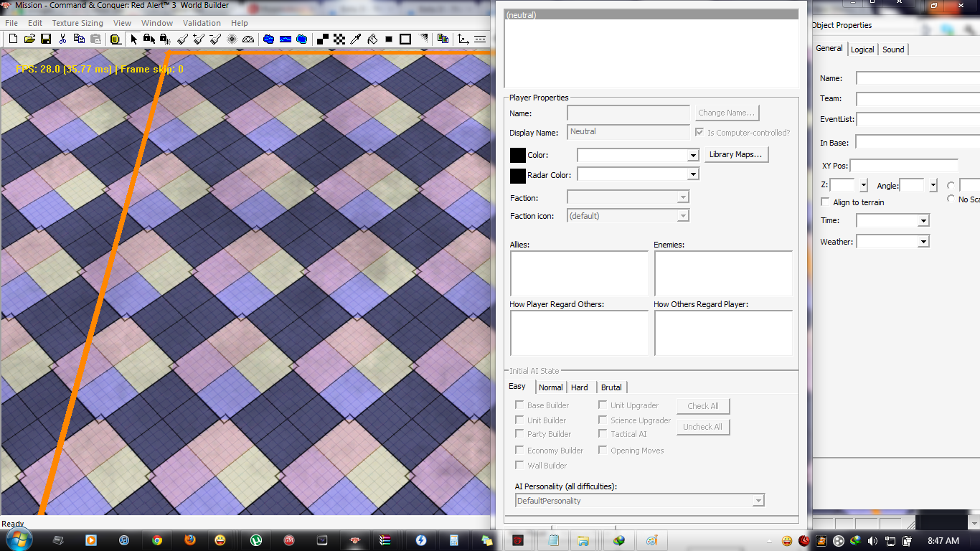
Task: Click the New map toolbar icon
Action: [x=12, y=39]
